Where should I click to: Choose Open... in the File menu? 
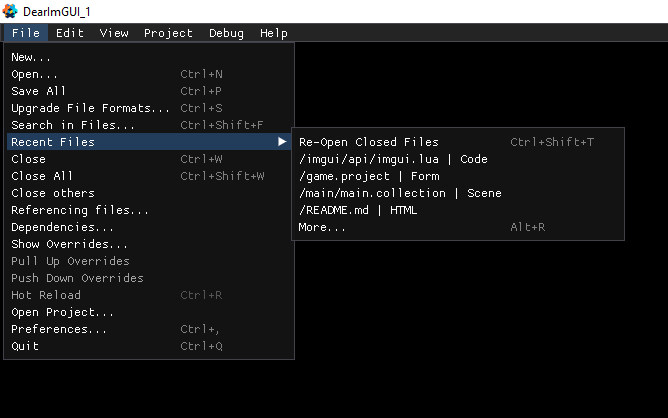point(34,74)
